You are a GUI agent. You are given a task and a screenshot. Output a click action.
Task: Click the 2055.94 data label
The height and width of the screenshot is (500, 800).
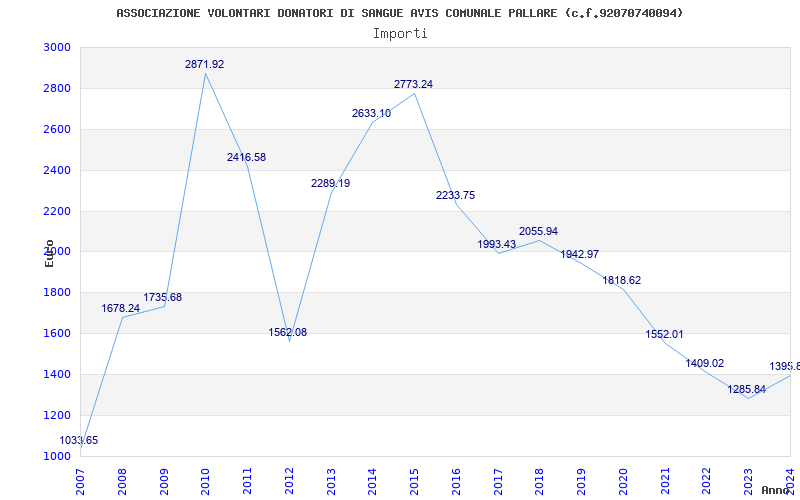(x=538, y=231)
